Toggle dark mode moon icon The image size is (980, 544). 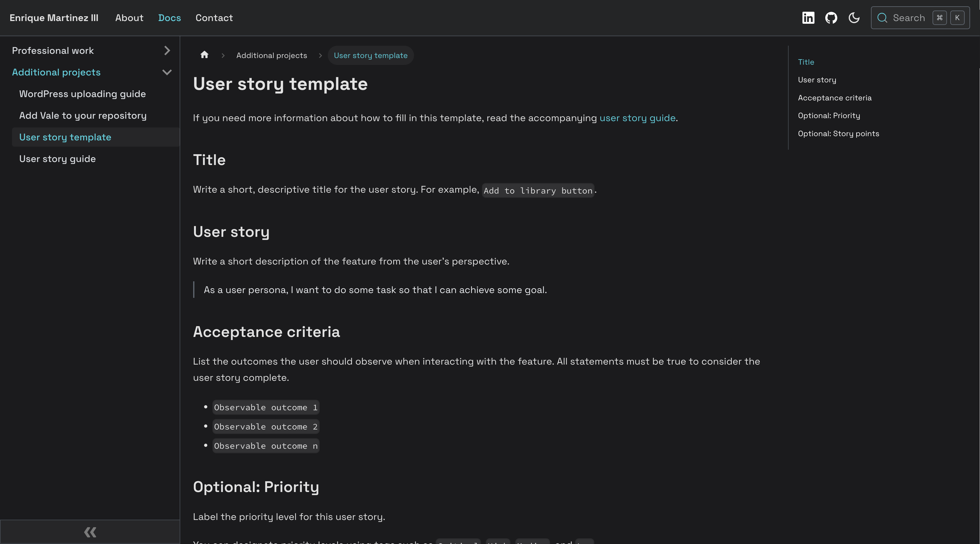(854, 18)
